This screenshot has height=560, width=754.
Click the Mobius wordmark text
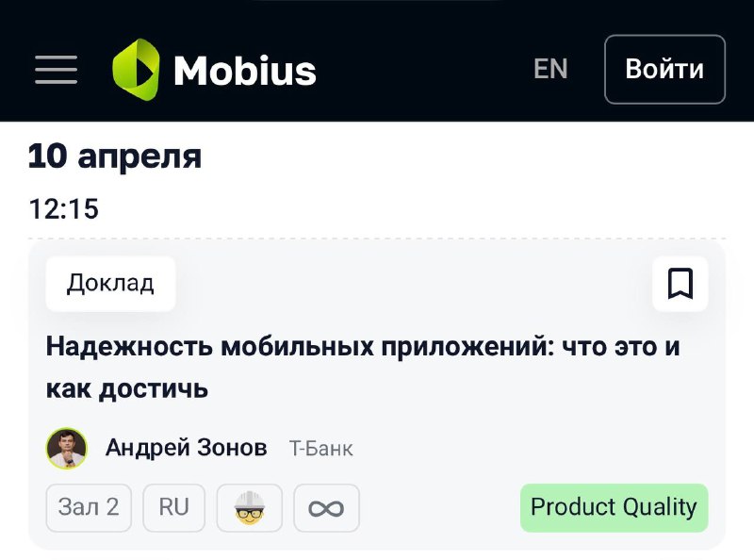click(x=245, y=71)
